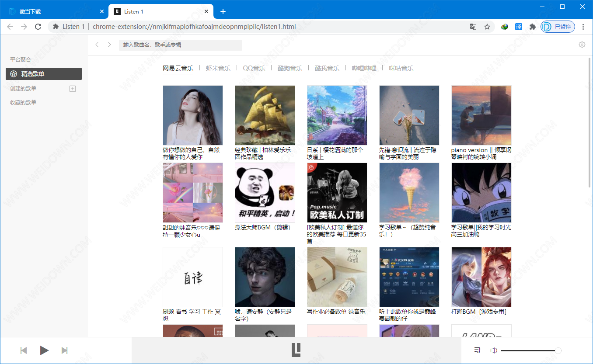
Task: Open the settings gear icon
Action: pyautogui.click(x=582, y=45)
